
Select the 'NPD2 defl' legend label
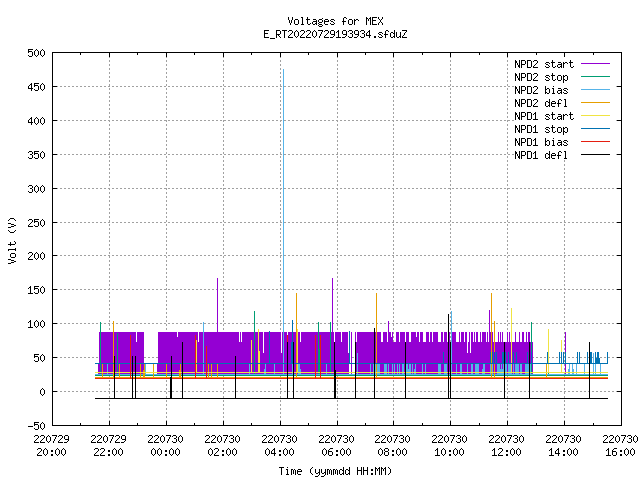(x=541, y=103)
